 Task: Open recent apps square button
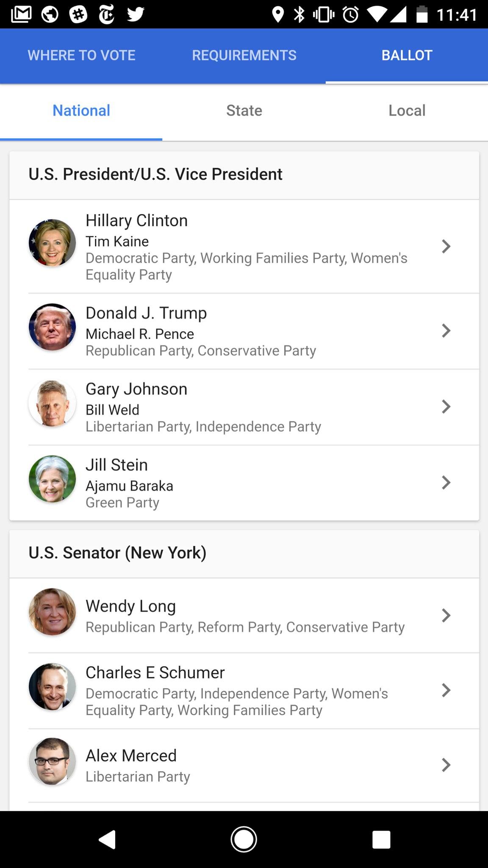point(381,840)
